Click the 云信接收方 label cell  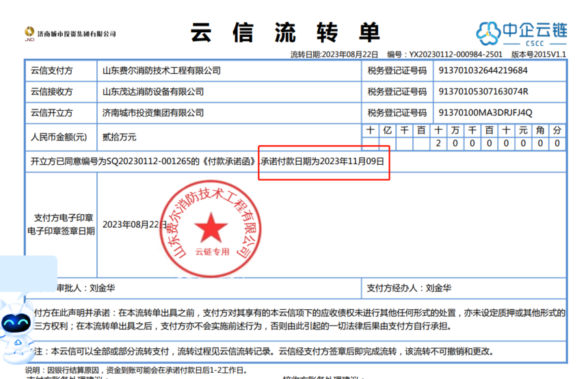61,92
